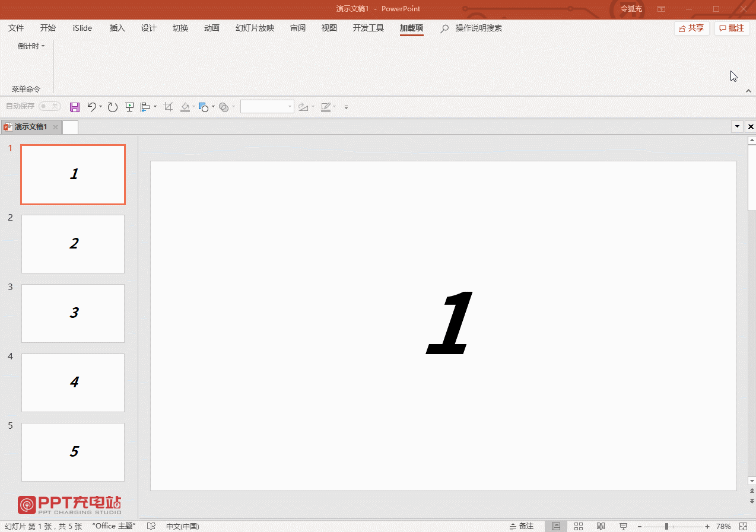Adjust the zoom slider handle
Screen dimensions: 756x532
[x=667, y=527]
